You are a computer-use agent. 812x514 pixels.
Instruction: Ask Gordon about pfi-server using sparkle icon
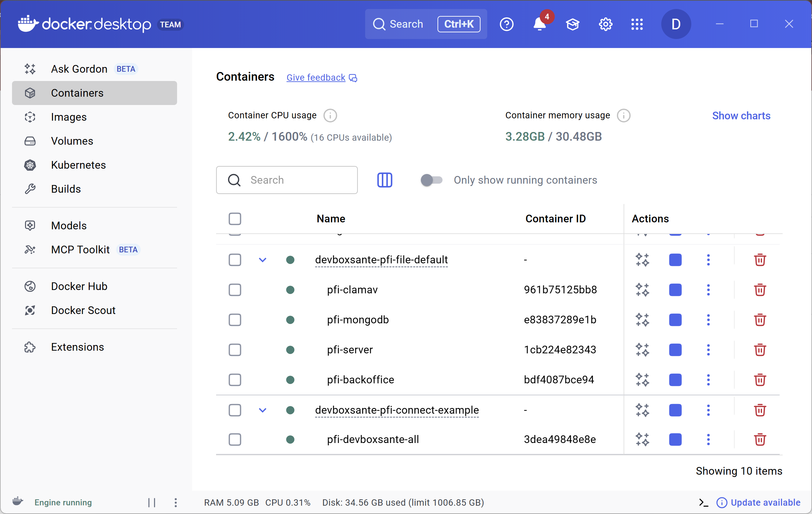tap(642, 350)
